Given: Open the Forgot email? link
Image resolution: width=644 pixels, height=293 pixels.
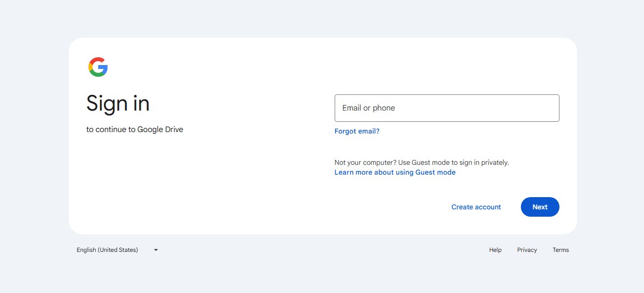Looking at the screenshot, I should pos(357,131).
